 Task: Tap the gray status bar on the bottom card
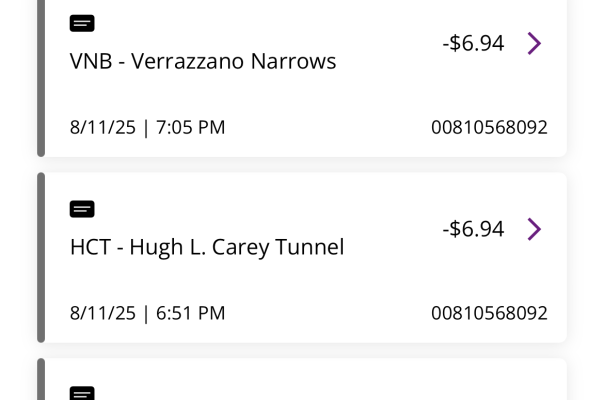click(41, 382)
